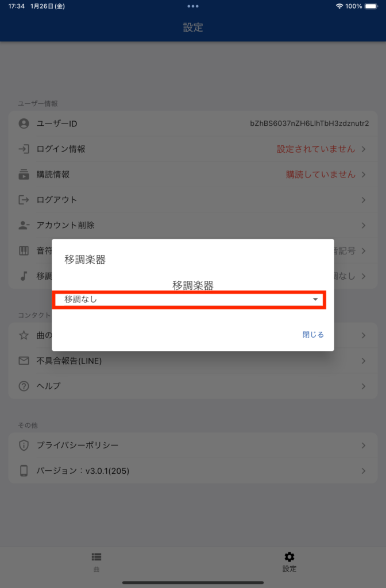The width and height of the screenshot is (386, 588).
Task: Close the dialog with 閉じる
Action: [313, 335]
